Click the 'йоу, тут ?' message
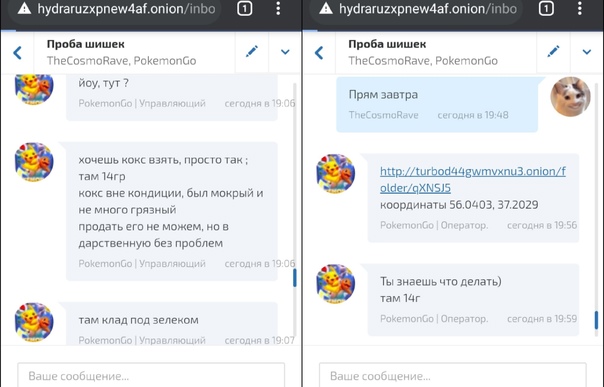 click(104, 83)
